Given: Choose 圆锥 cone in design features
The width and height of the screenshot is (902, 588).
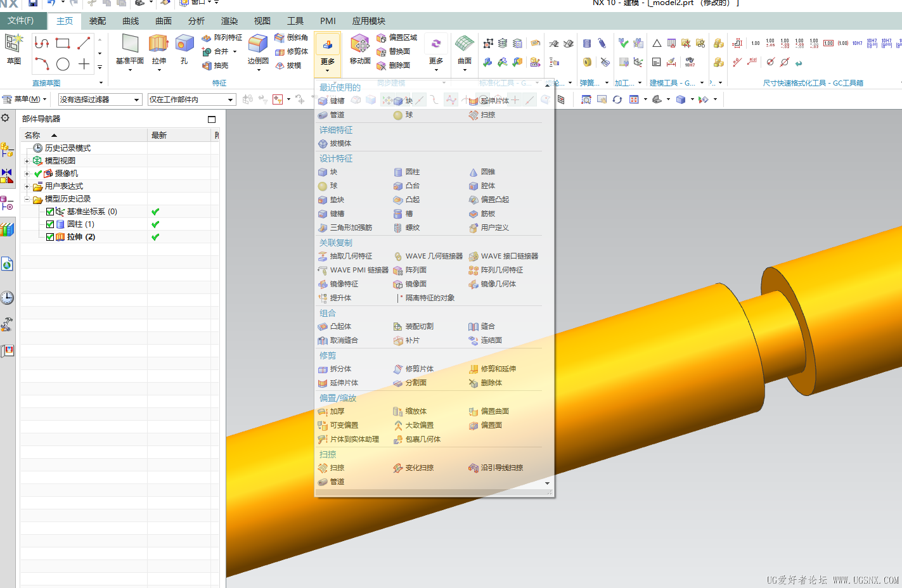Looking at the screenshot, I should [x=482, y=172].
